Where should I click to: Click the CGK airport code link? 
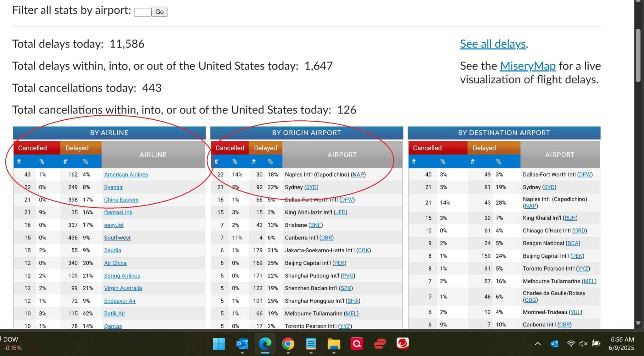click(x=364, y=250)
